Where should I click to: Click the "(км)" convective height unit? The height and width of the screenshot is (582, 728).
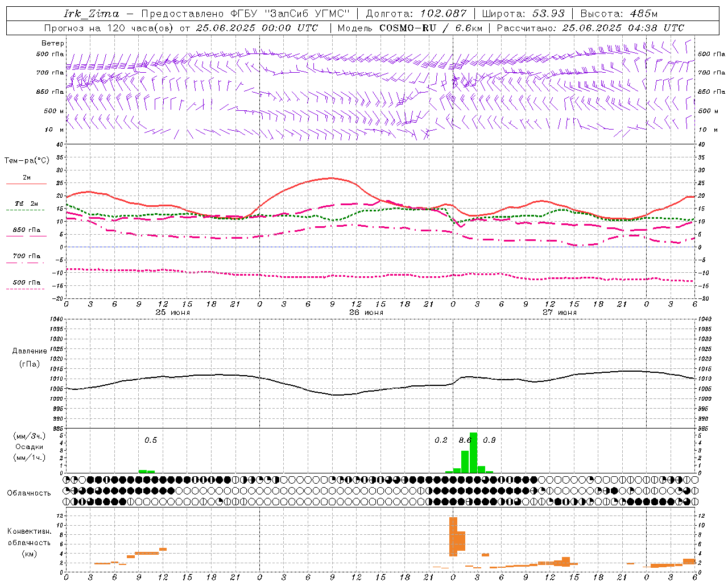click(x=30, y=554)
